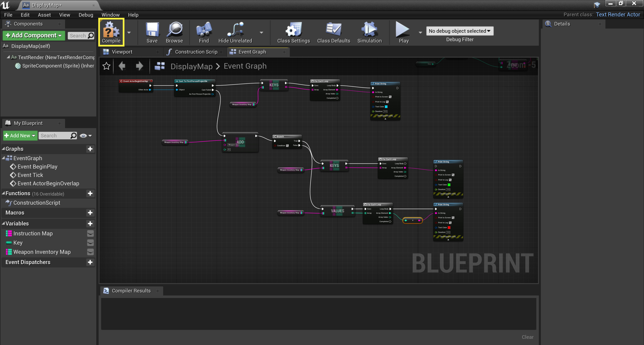Screen dimensions: 644x345
Task: Click the bookmark star icon in graph
Action: pyautogui.click(x=106, y=66)
